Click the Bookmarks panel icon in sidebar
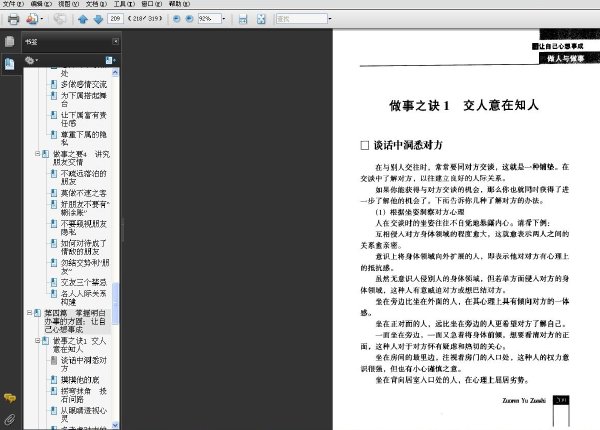The image size is (600, 430). 10,64
